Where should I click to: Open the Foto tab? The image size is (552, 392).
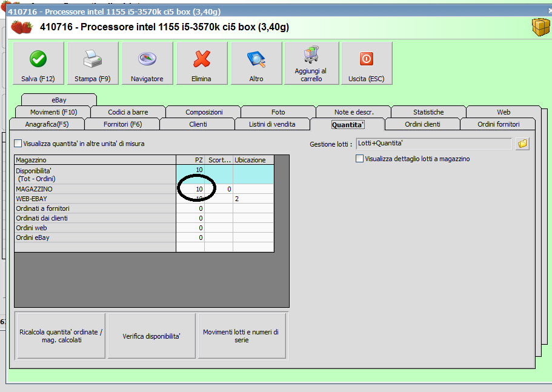click(x=278, y=112)
